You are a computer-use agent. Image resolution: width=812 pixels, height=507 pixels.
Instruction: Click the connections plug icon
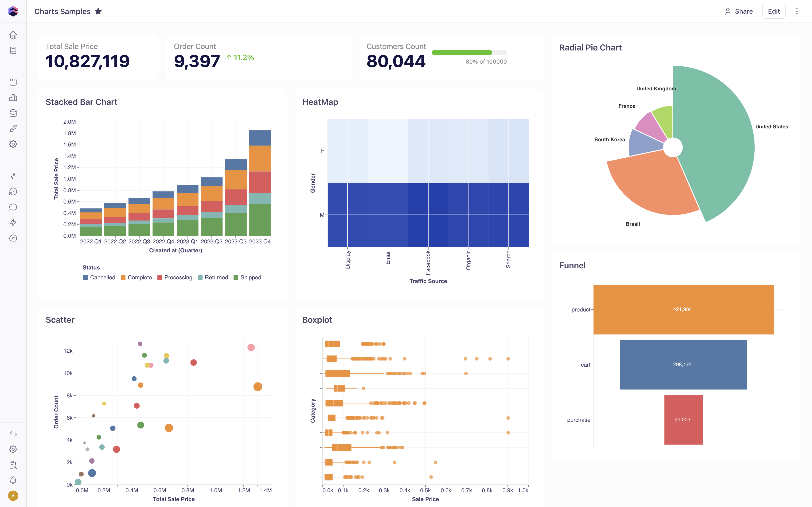(x=13, y=128)
